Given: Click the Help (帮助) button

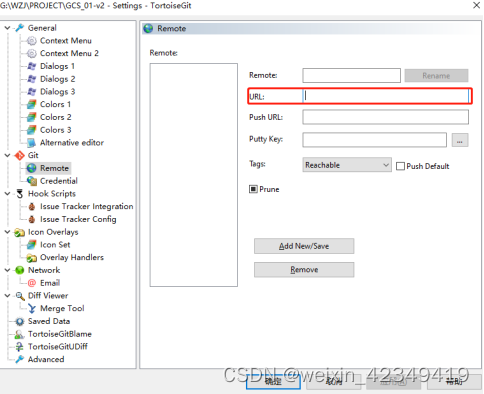Looking at the screenshot, I should (x=454, y=381).
